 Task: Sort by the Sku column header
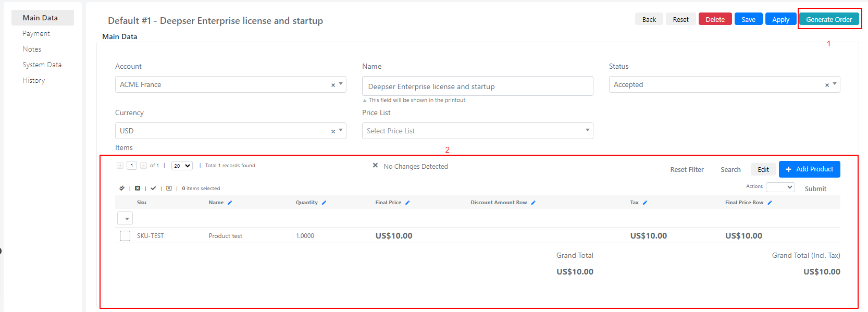tap(141, 203)
